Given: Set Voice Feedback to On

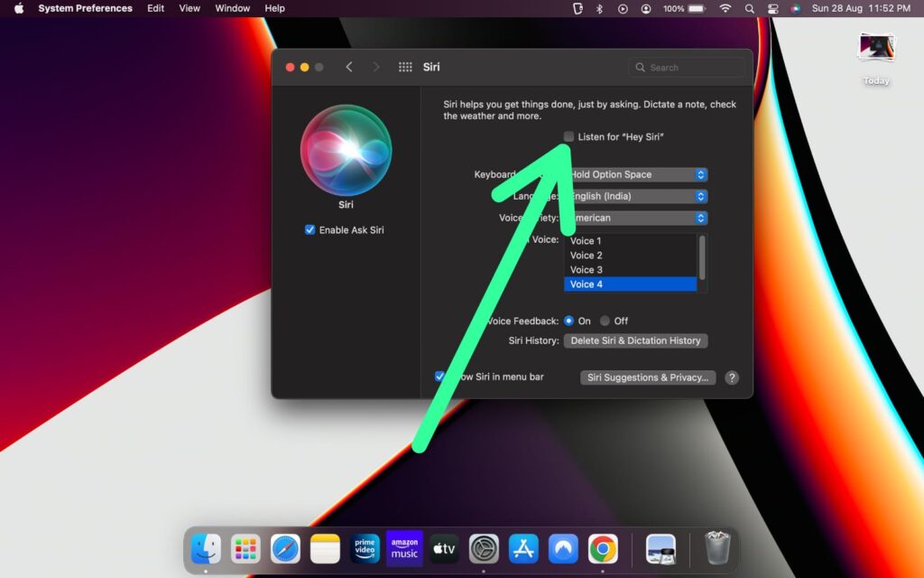Looking at the screenshot, I should [x=568, y=321].
